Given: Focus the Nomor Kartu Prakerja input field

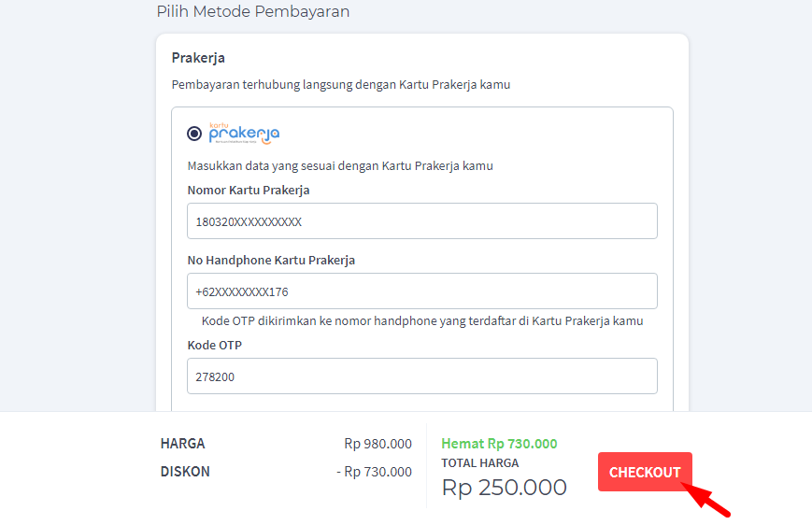Looking at the screenshot, I should tap(421, 221).
